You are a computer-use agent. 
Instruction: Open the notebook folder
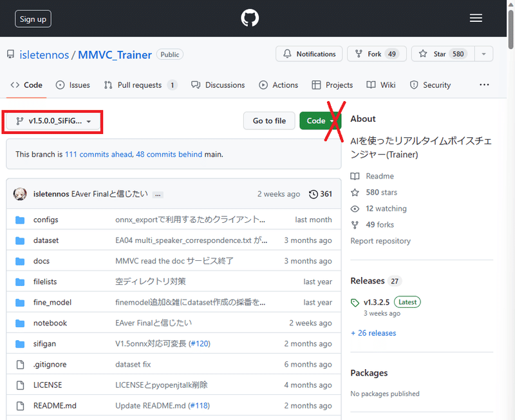pyautogui.click(x=50, y=323)
